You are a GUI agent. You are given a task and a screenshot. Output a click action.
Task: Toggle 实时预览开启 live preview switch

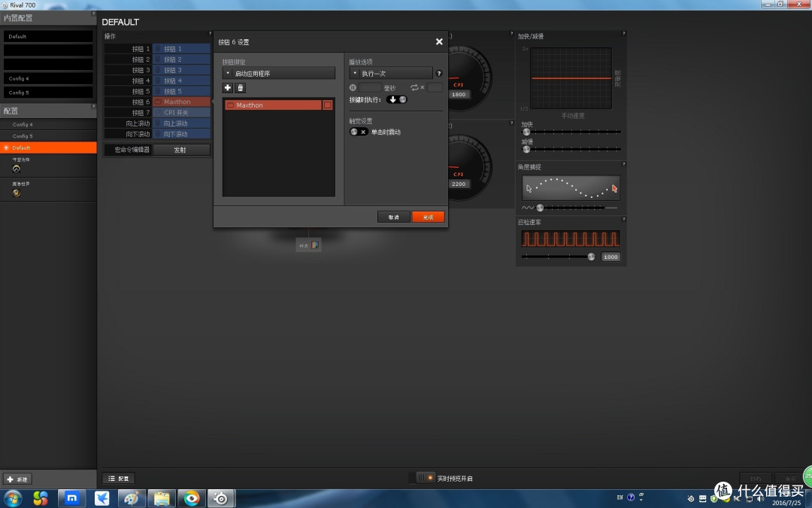[426, 477]
